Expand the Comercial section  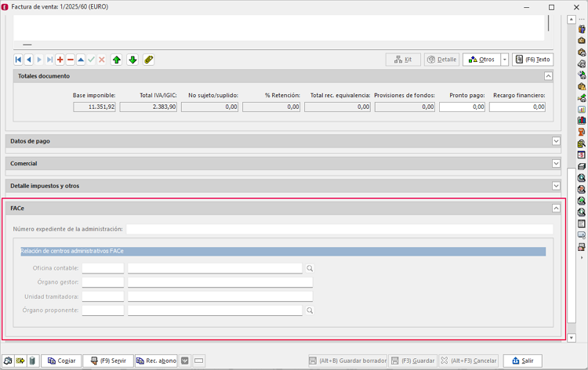click(x=556, y=164)
